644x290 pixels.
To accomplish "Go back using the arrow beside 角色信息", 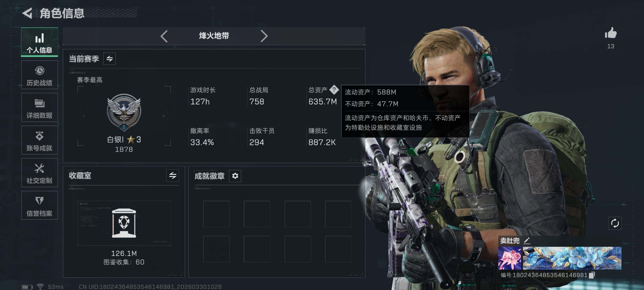I will [x=27, y=13].
